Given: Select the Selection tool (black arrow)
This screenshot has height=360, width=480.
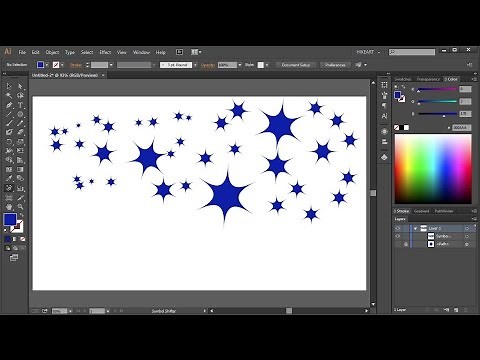Looking at the screenshot, I should click(x=9, y=86).
